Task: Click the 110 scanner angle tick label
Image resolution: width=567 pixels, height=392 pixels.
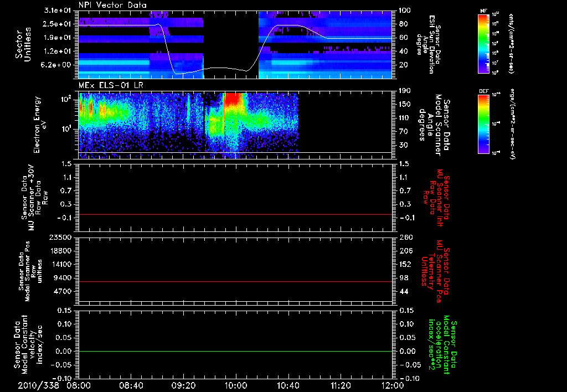Action: (405, 118)
